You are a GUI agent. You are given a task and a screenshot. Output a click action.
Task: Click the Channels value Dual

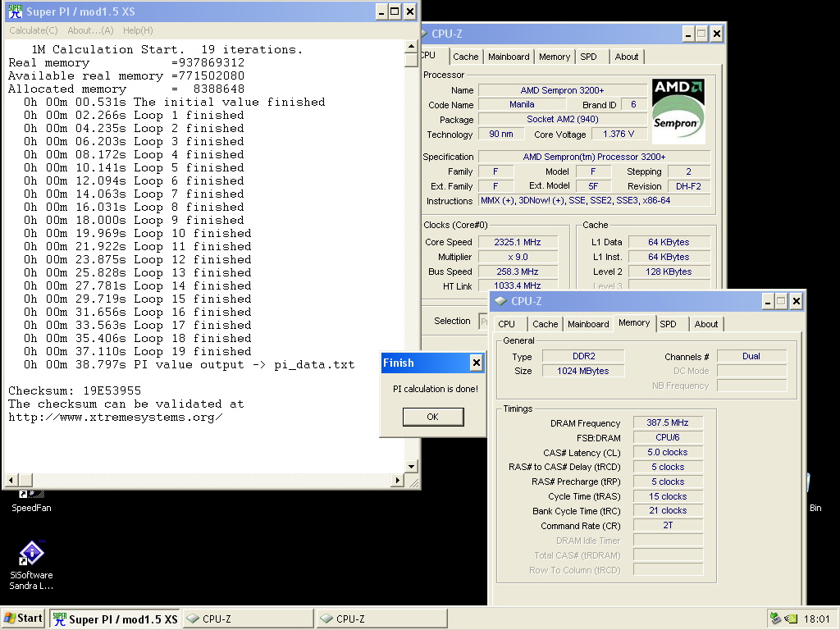751,356
